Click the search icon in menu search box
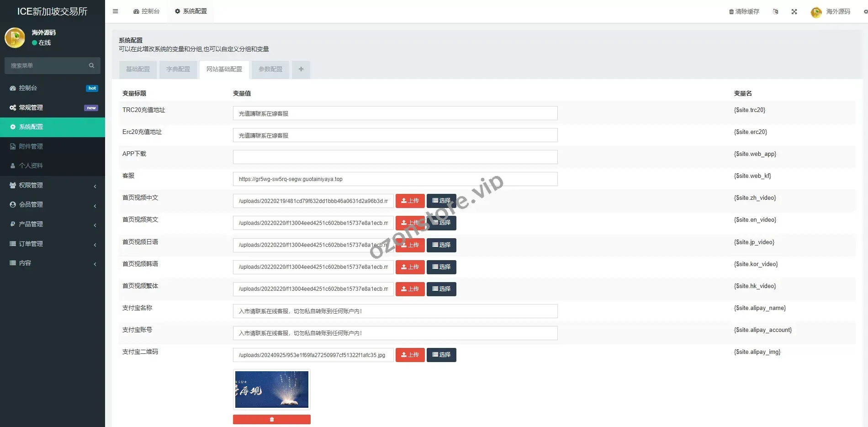This screenshot has width=868, height=427. pos(91,66)
